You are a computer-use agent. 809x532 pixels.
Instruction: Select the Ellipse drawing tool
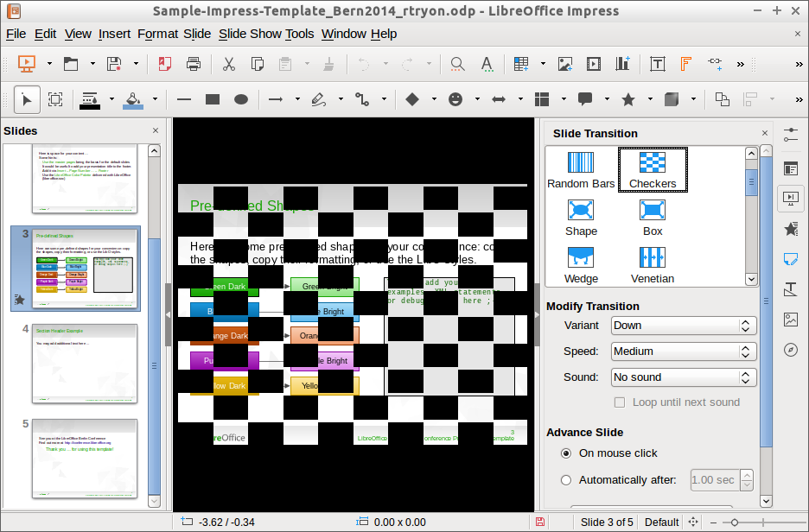point(241,99)
